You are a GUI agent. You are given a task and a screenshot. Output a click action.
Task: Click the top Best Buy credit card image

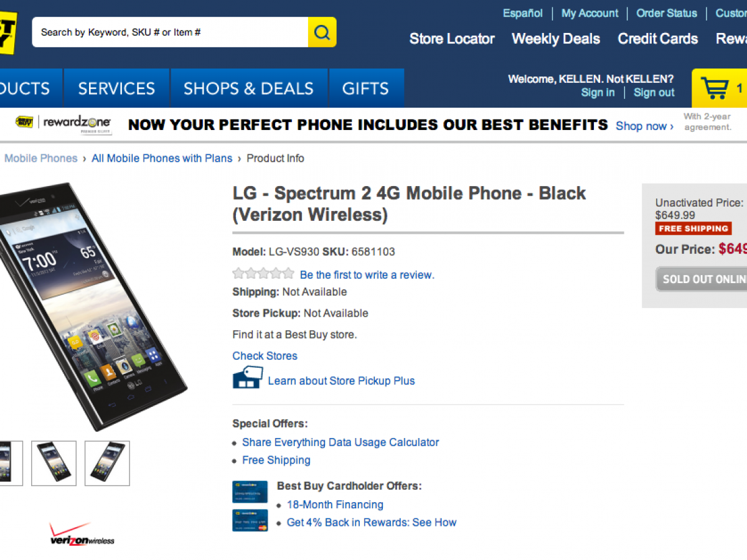pos(250,492)
